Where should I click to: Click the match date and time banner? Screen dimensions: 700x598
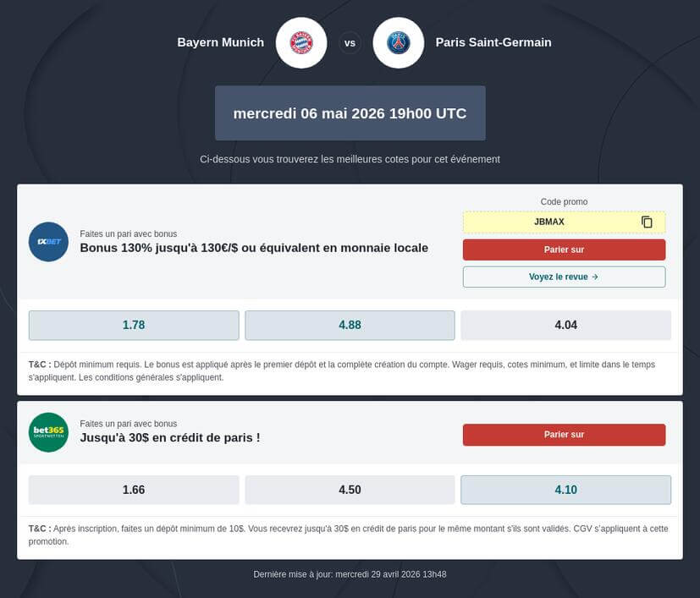click(x=350, y=113)
